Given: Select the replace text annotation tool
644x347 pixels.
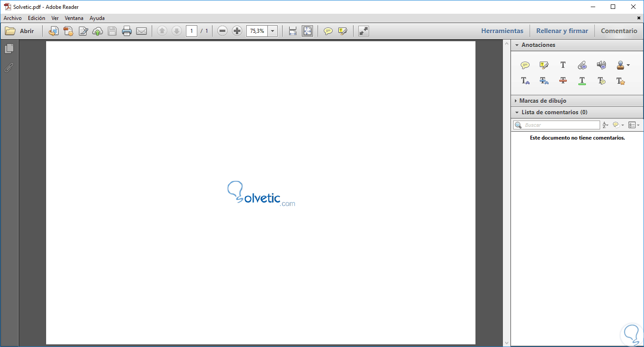Looking at the screenshot, I should 544,81.
